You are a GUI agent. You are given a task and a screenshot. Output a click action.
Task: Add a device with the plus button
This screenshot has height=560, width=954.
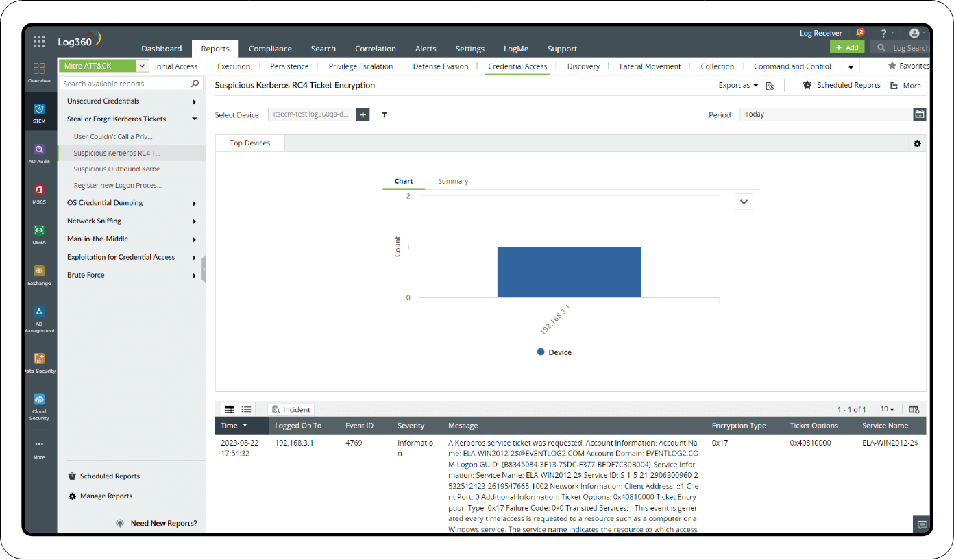coord(363,114)
